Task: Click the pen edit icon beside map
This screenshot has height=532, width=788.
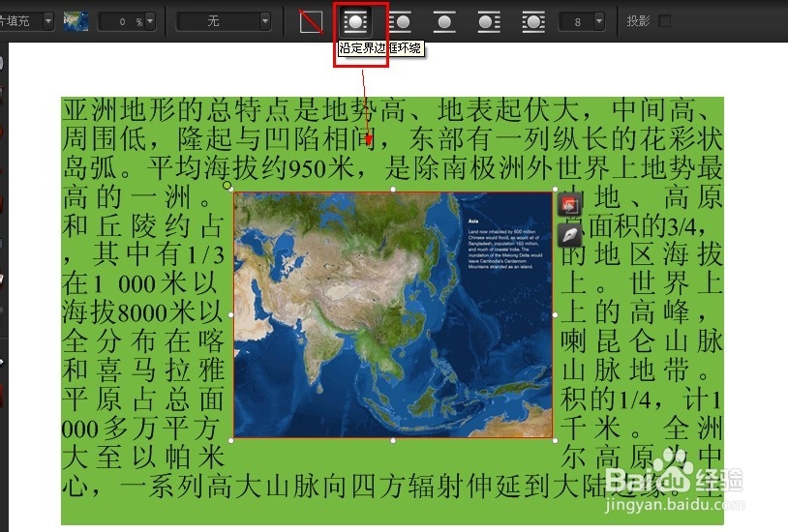Action: (570, 235)
